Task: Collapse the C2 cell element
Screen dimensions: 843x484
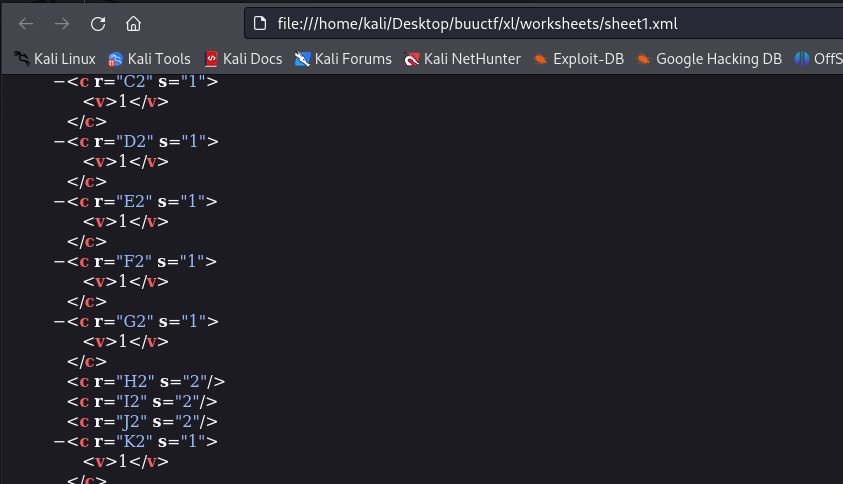Action: click(59, 82)
